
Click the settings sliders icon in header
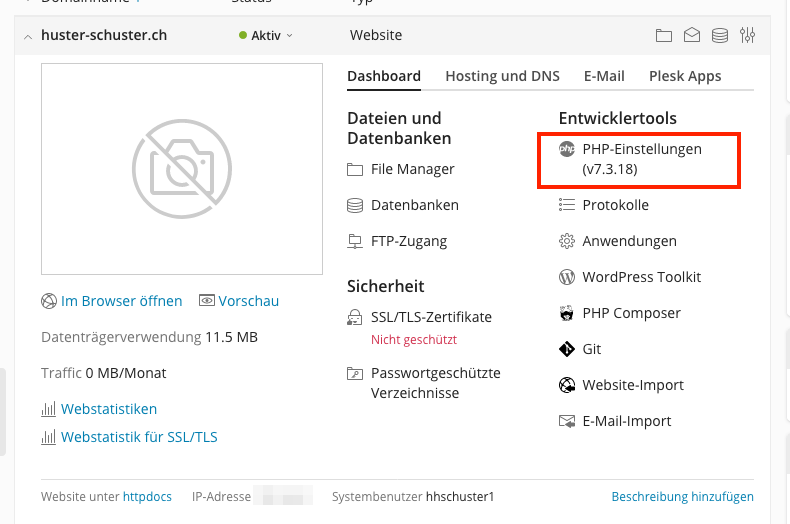(748, 36)
